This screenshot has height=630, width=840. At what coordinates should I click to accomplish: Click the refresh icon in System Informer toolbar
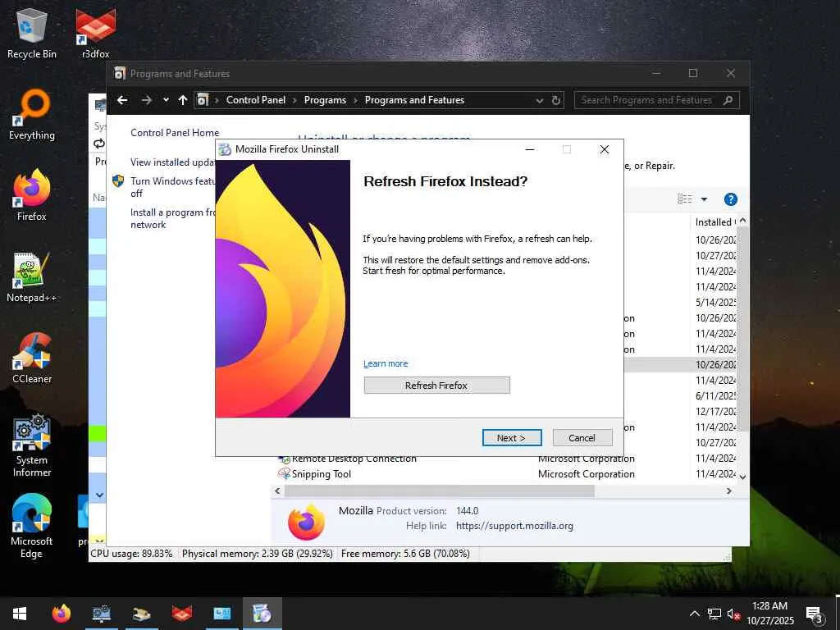[x=99, y=143]
